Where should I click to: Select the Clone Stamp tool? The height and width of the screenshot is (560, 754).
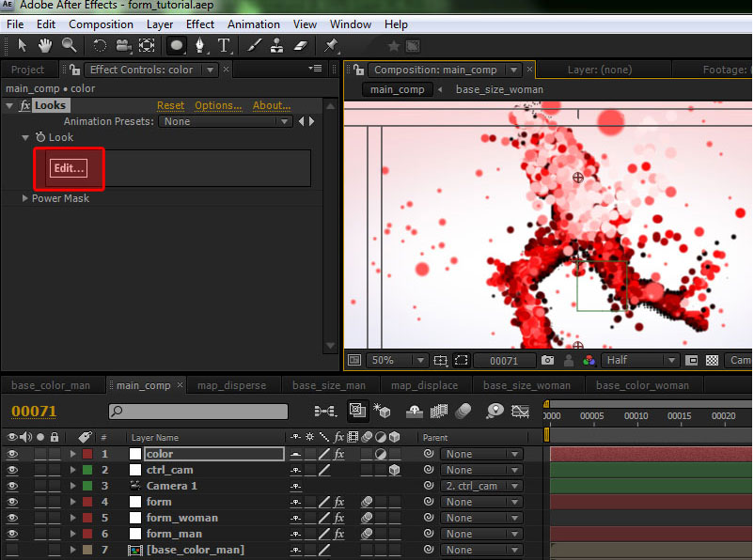(277, 46)
